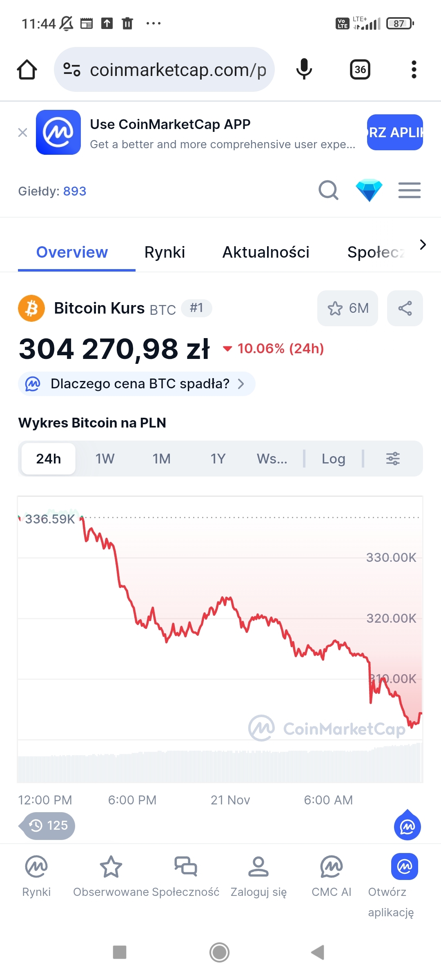This screenshot has width=441, height=980.
Task: Open the search magnifier on CoinMarketCap
Action: [328, 190]
